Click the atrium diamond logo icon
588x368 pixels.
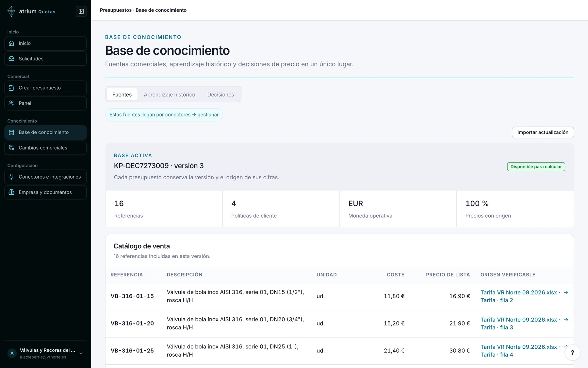tap(11, 11)
